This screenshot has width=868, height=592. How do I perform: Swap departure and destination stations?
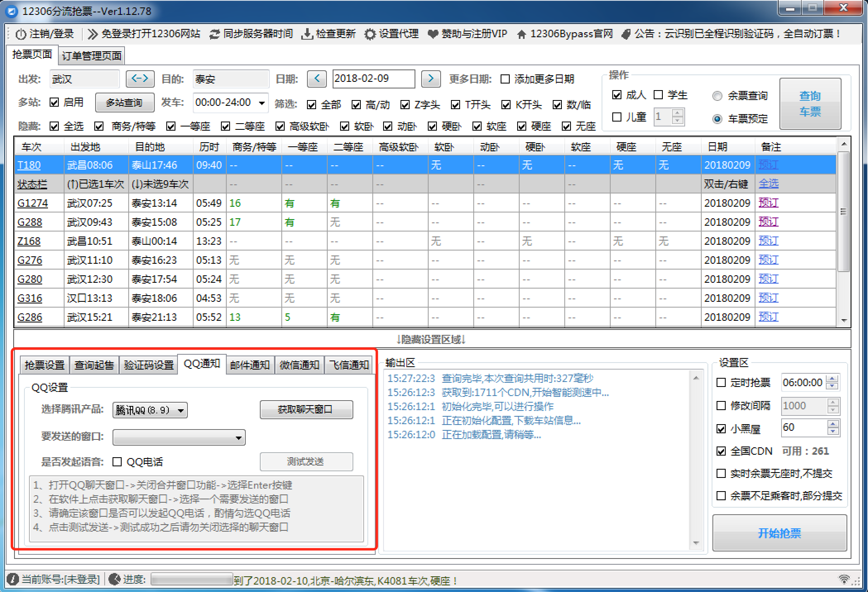(x=140, y=79)
